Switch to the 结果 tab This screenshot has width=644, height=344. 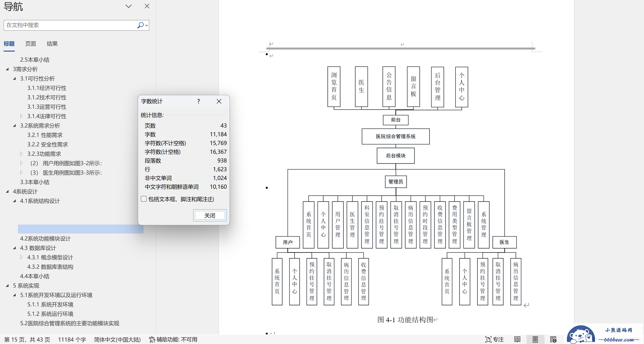pos(52,44)
